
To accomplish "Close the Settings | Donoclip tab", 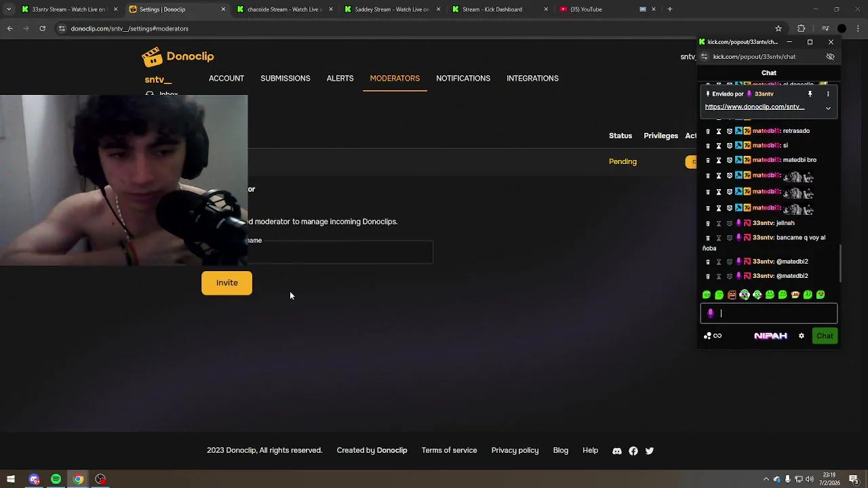I will click(x=223, y=9).
